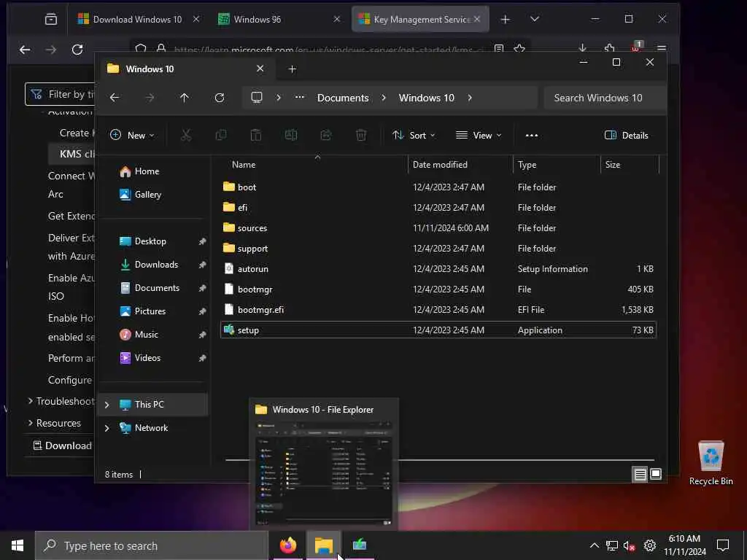Viewport: 747px width, 560px height.
Task: Switch to Download Windows 10 browser tab
Action: point(136,20)
